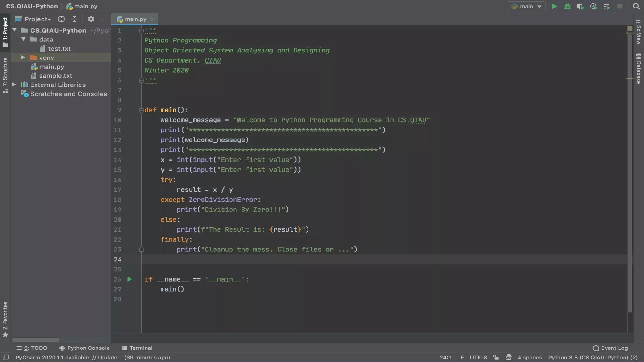
Task: Run the main configuration with green play button
Action: 554,7
